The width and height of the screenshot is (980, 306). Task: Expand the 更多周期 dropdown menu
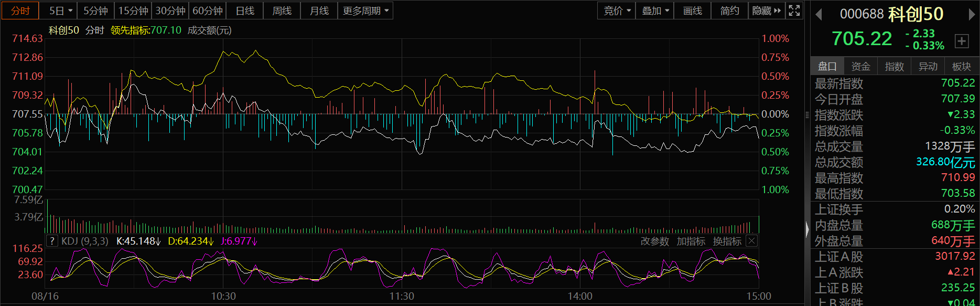365,10
